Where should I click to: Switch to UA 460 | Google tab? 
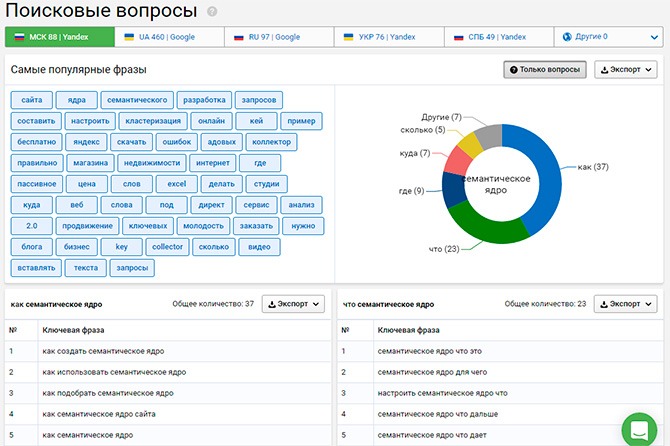click(169, 37)
